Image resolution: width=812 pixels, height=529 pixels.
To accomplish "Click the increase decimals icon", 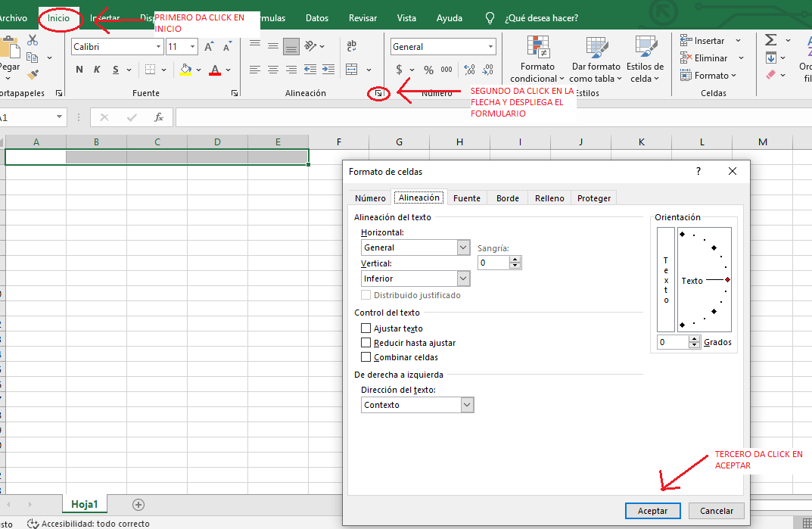I will click(468, 69).
